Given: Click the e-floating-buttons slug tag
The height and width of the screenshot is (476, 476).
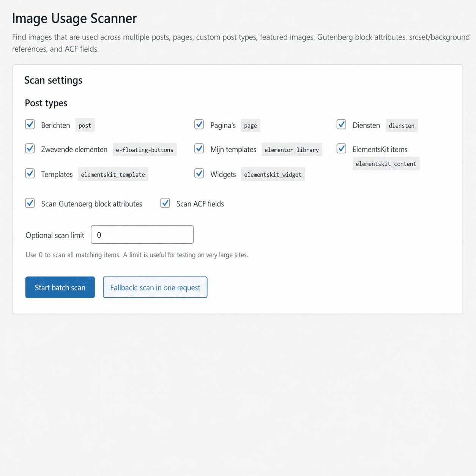Looking at the screenshot, I should [145, 150].
